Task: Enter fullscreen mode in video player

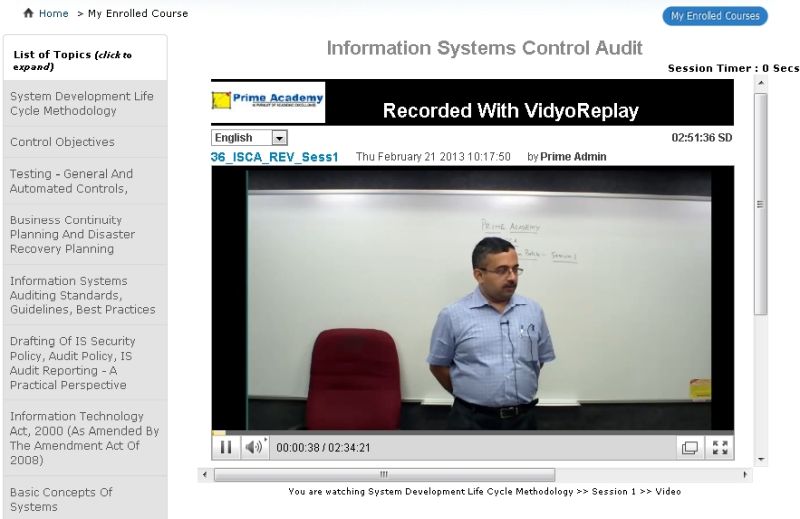Action: point(719,448)
